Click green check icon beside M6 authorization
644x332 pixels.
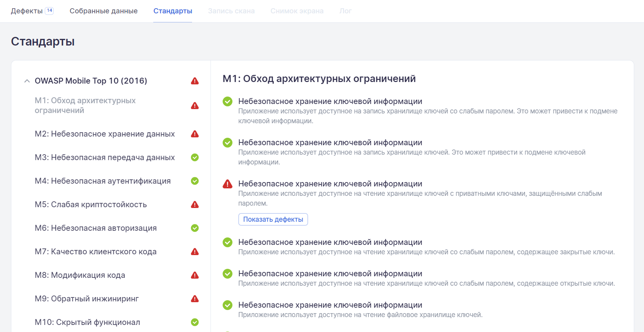coord(195,228)
